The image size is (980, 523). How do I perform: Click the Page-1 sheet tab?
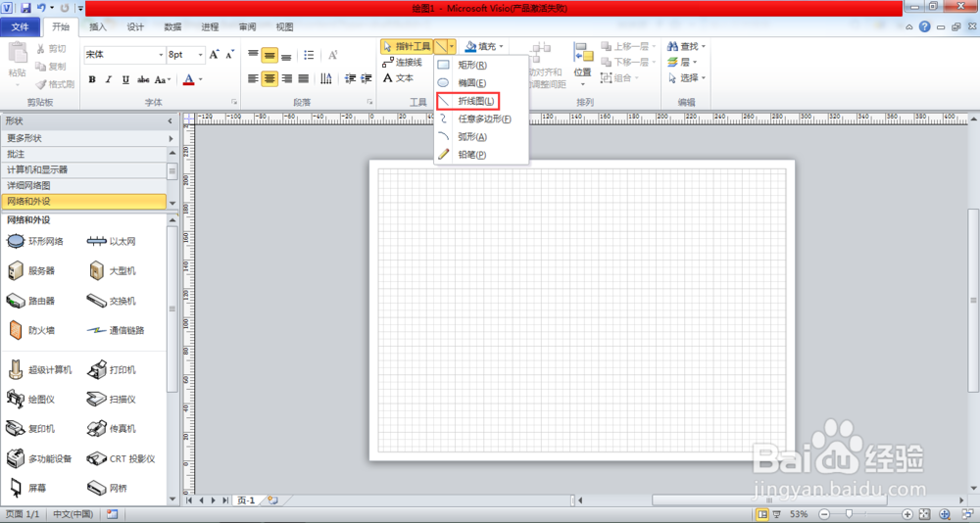[246, 500]
